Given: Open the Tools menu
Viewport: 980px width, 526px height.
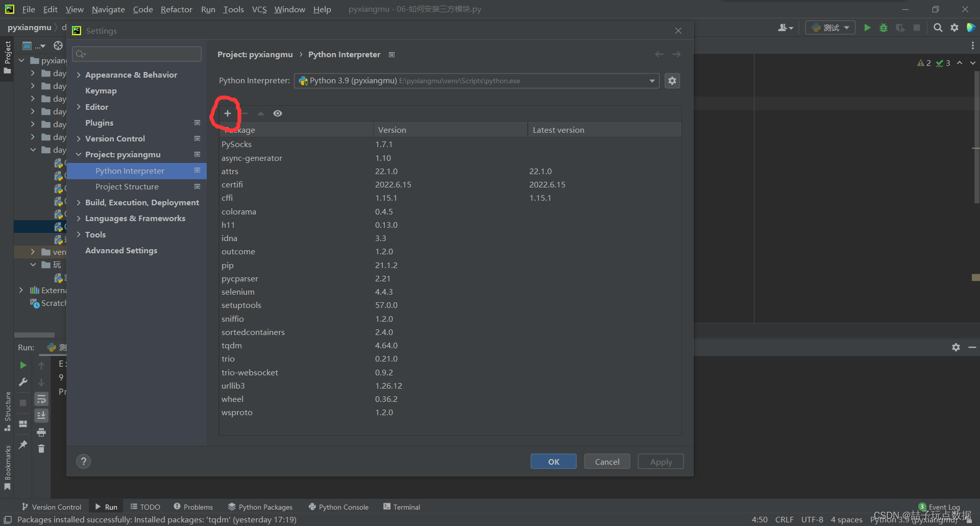Looking at the screenshot, I should [x=233, y=9].
